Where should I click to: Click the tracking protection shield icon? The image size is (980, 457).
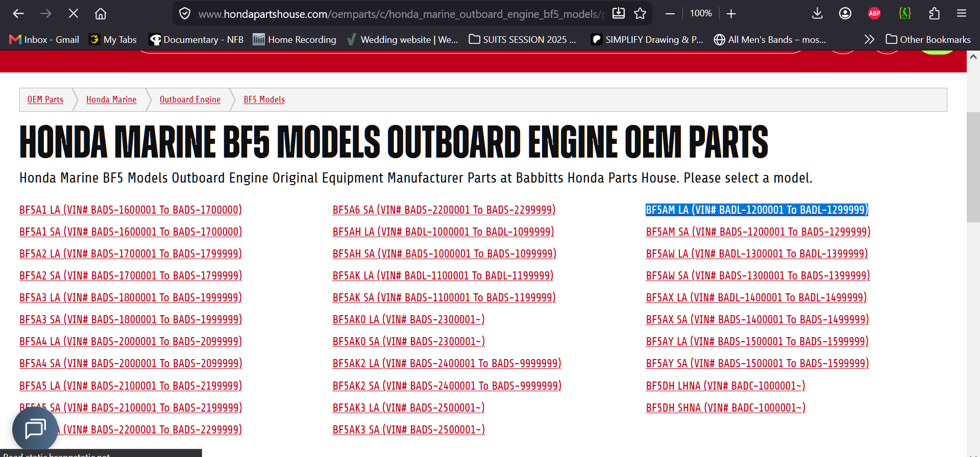185,14
